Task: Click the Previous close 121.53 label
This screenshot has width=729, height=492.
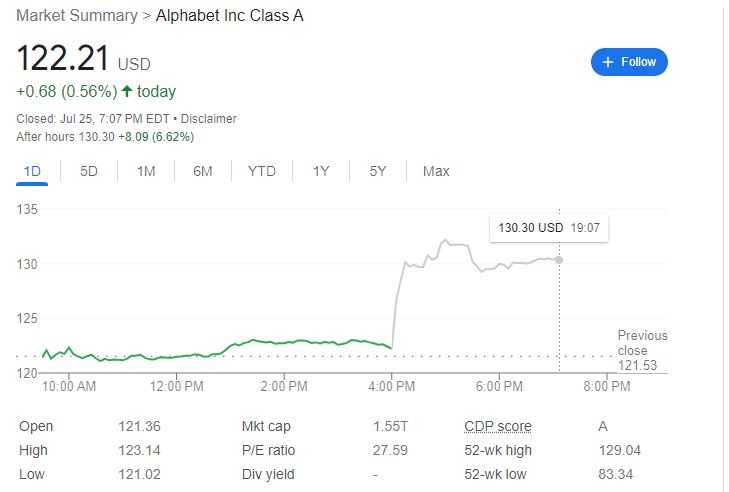Action: click(x=642, y=350)
